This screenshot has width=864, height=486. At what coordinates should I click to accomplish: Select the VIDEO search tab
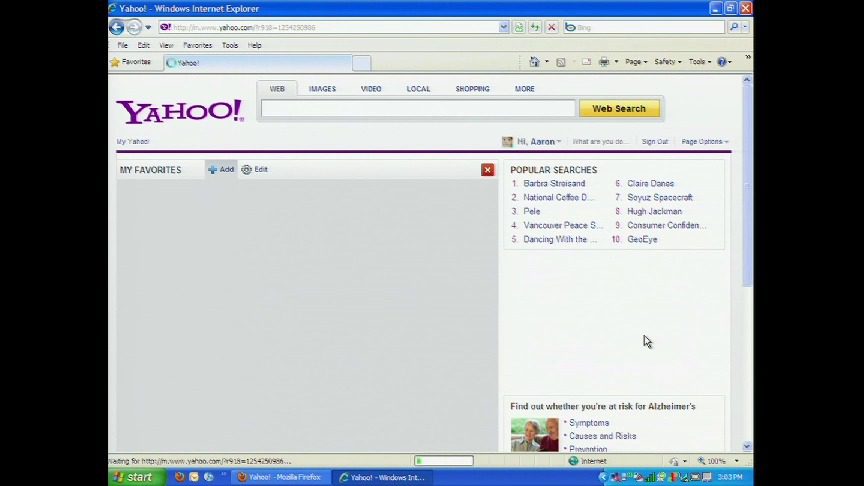pyautogui.click(x=371, y=89)
